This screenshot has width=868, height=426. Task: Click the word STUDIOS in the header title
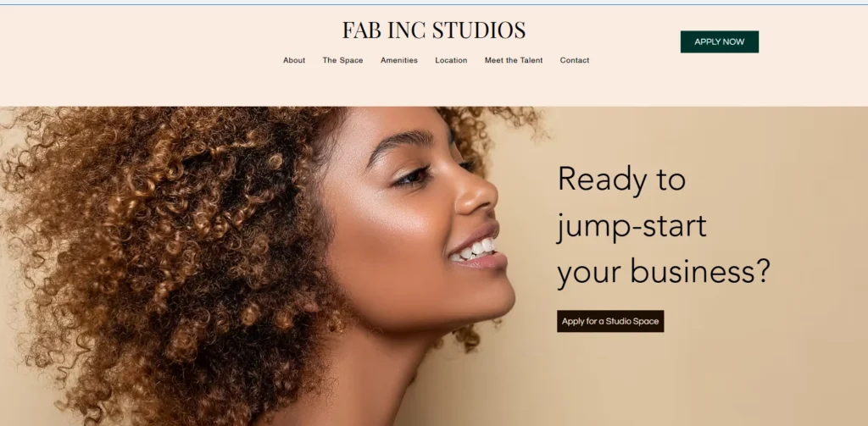[x=478, y=30]
